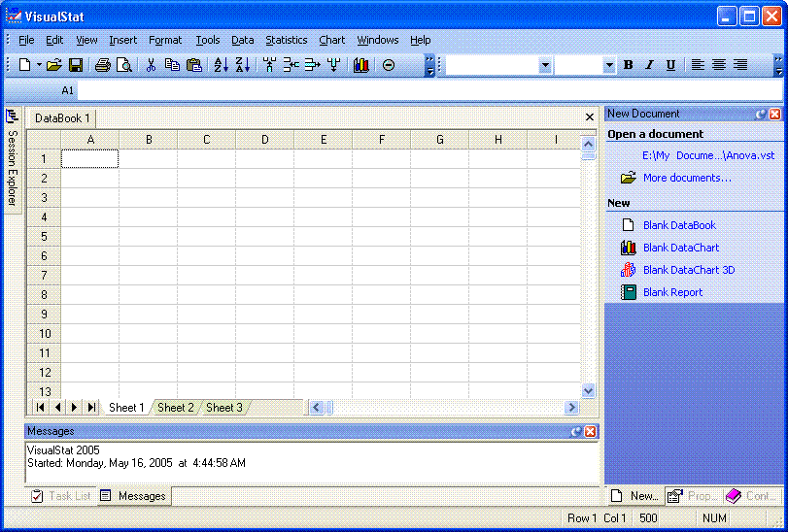Viewport: 788px width, 532px height.
Task: Close DataBook 1 with the X
Action: [x=590, y=116]
